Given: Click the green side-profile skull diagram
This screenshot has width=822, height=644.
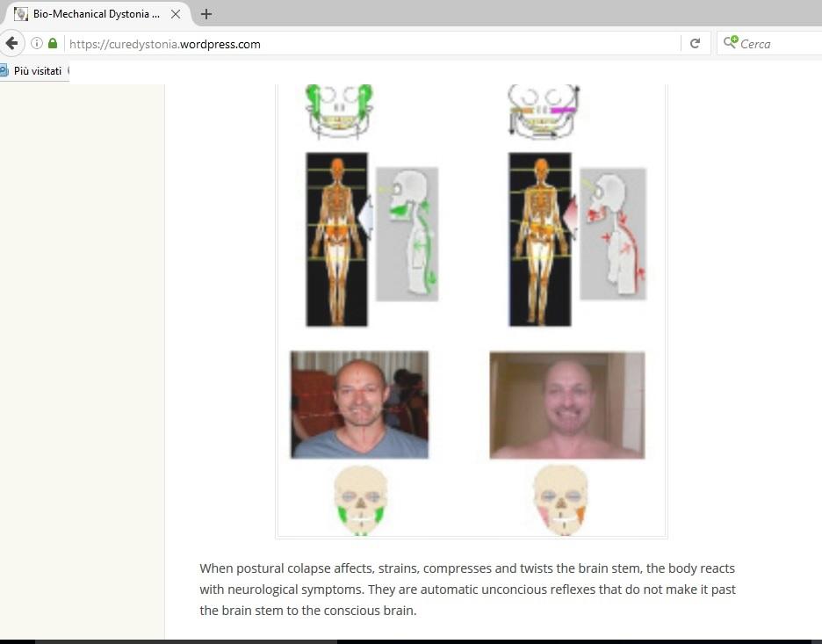Looking at the screenshot, I should pyautogui.click(x=407, y=235).
